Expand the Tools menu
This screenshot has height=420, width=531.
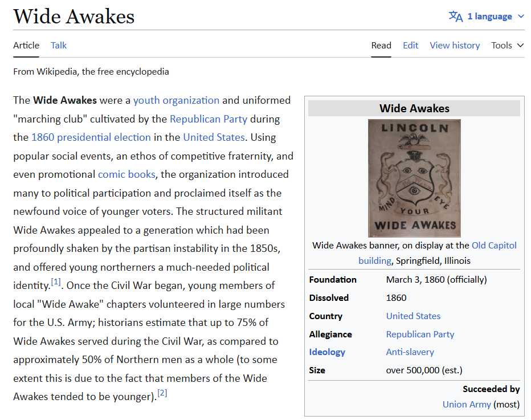click(x=507, y=46)
